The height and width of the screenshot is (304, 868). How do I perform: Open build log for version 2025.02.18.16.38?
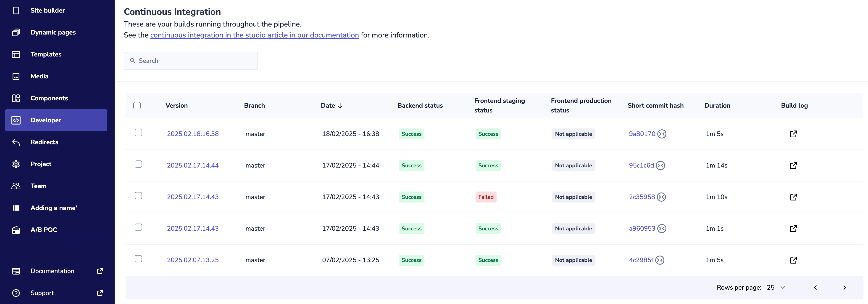click(793, 134)
